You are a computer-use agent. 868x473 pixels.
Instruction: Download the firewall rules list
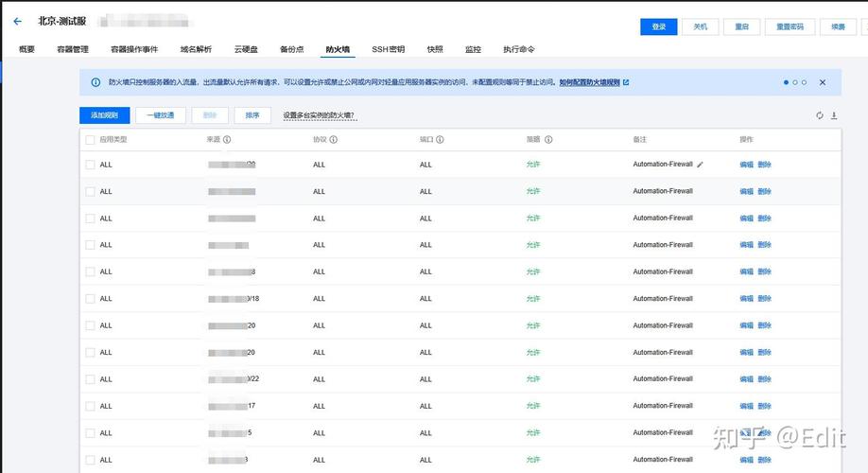[x=834, y=115]
